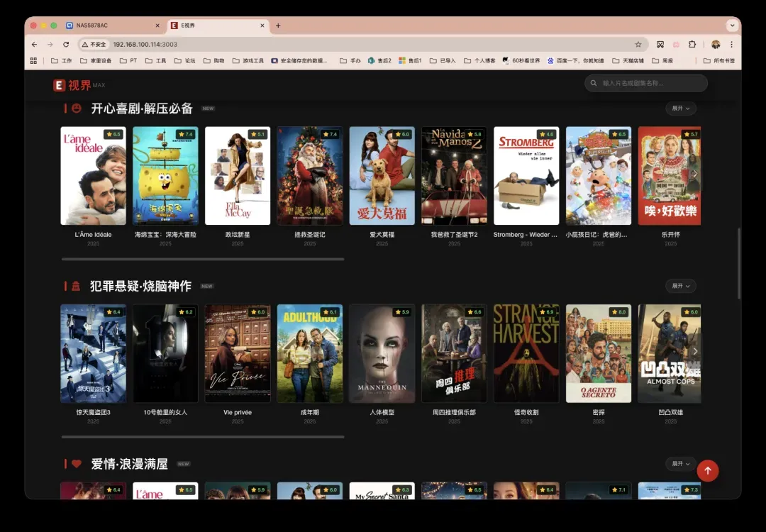The height and width of the screenshot is (532, 766).
Task: Bookmark this page with the star icon
Action: click(638, 45)
